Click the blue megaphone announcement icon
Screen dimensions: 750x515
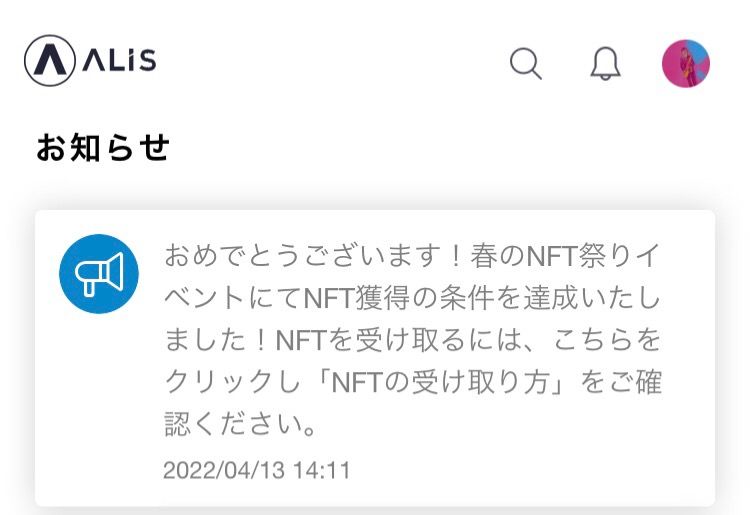point(98,273)
